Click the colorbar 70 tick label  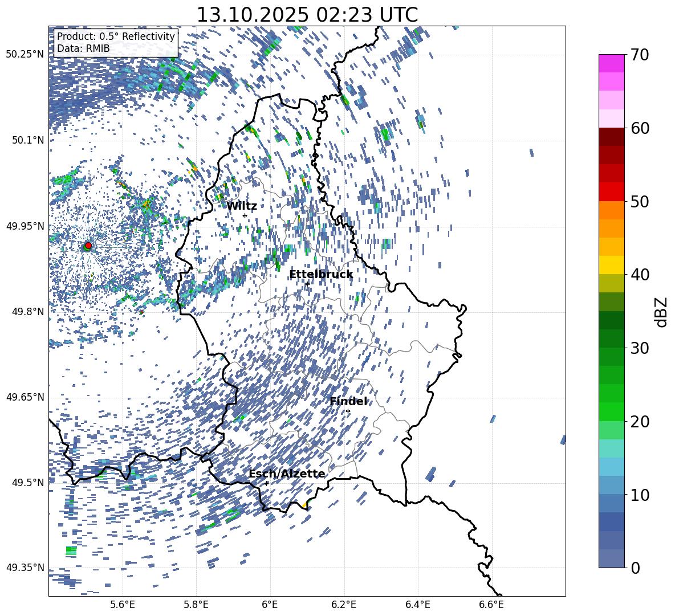[640, 55]
